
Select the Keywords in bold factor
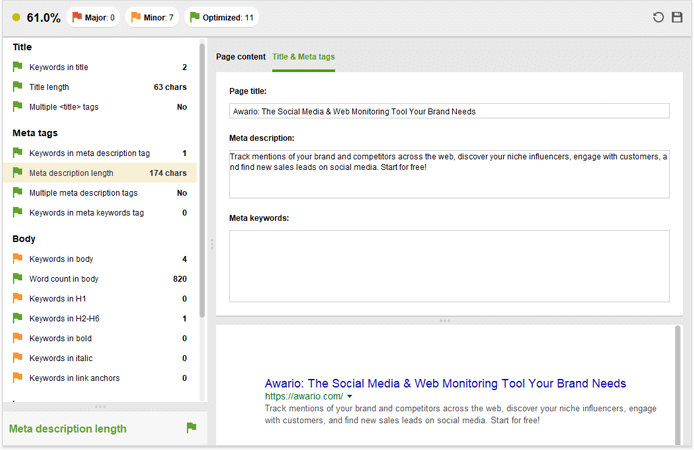100,338
